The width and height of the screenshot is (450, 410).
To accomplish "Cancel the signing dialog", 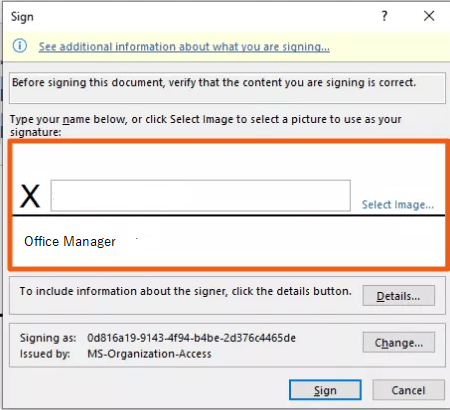I will tap(408, 390).
